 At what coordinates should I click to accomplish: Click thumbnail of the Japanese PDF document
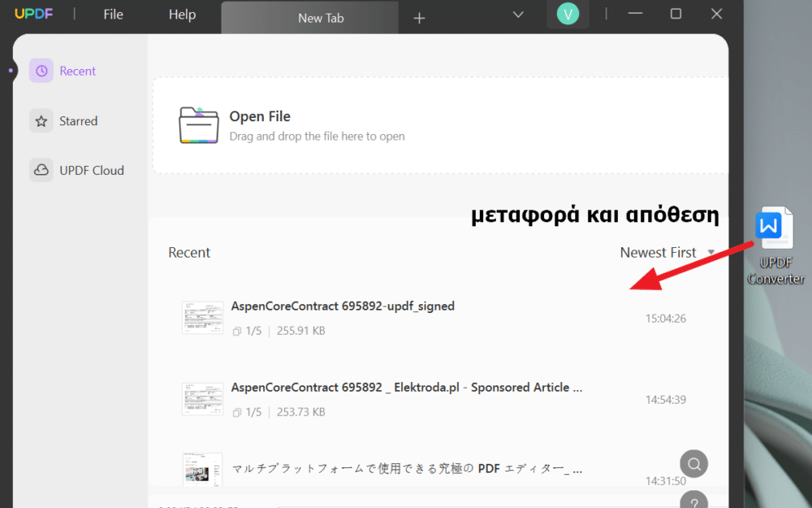pyautogui.click(x=202, y=468)
